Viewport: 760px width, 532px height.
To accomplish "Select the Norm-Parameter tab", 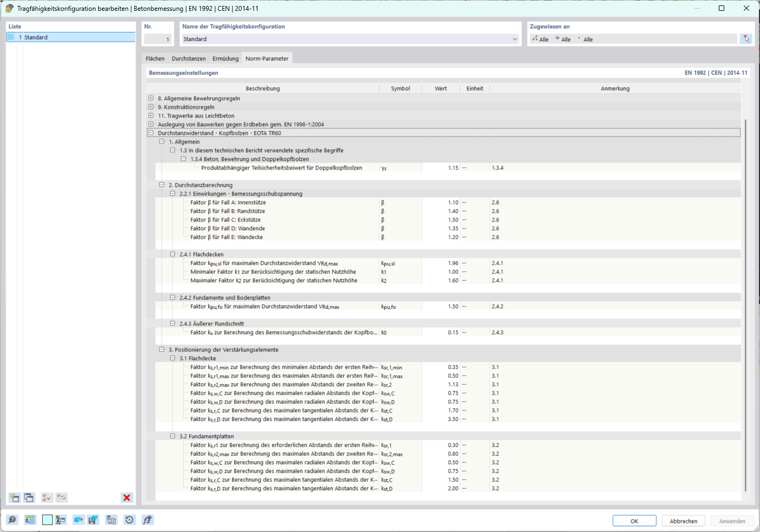I will coord(267,59).
